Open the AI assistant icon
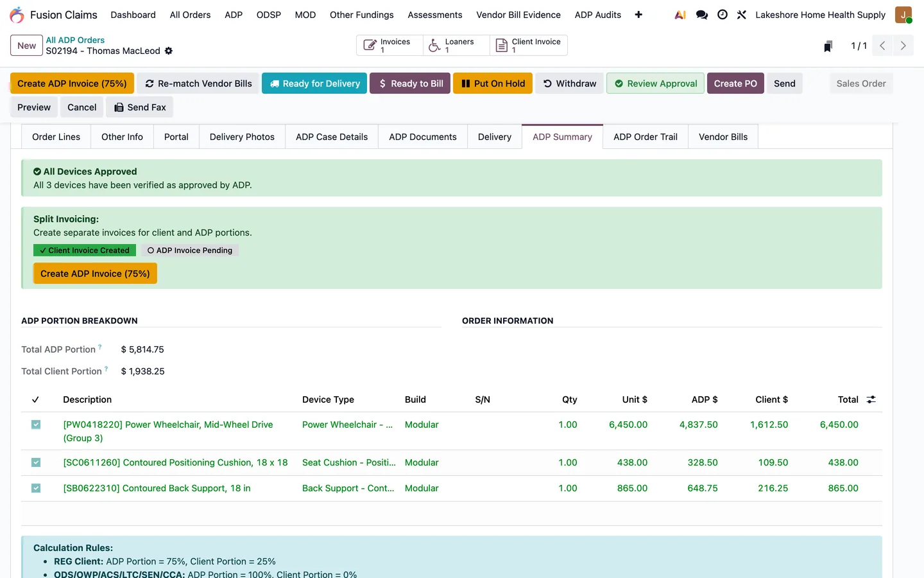This screenshot has width=924, height=578. [680, 15]
